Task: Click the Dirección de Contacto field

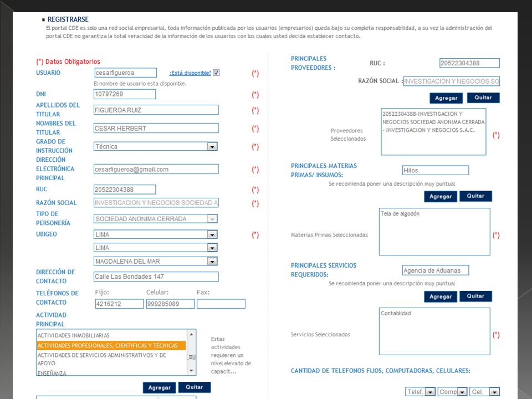Action: pyautogui.click(x=156, y=277)
